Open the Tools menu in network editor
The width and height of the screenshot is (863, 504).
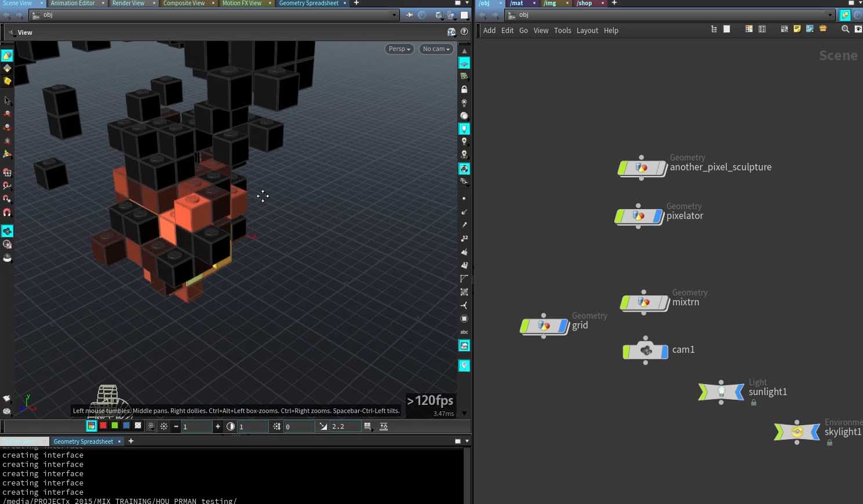(x=562, y=31)
